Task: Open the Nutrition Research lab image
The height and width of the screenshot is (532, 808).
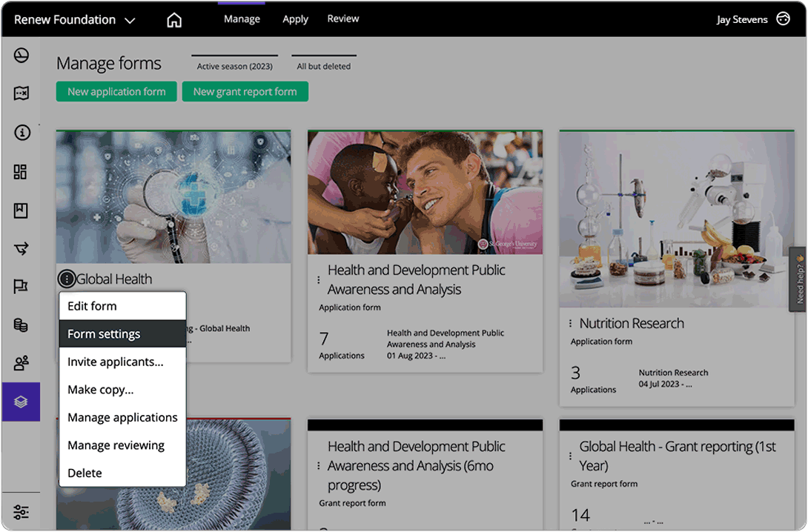Action: 677,219
